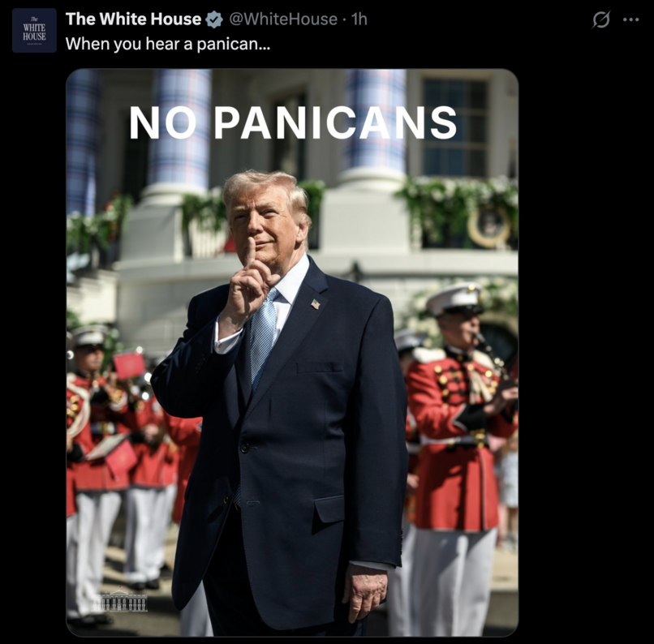This screenshot has height=644, width=654.
Task: Click the white cap of the left bandsman
Action: tap(88, 336)
